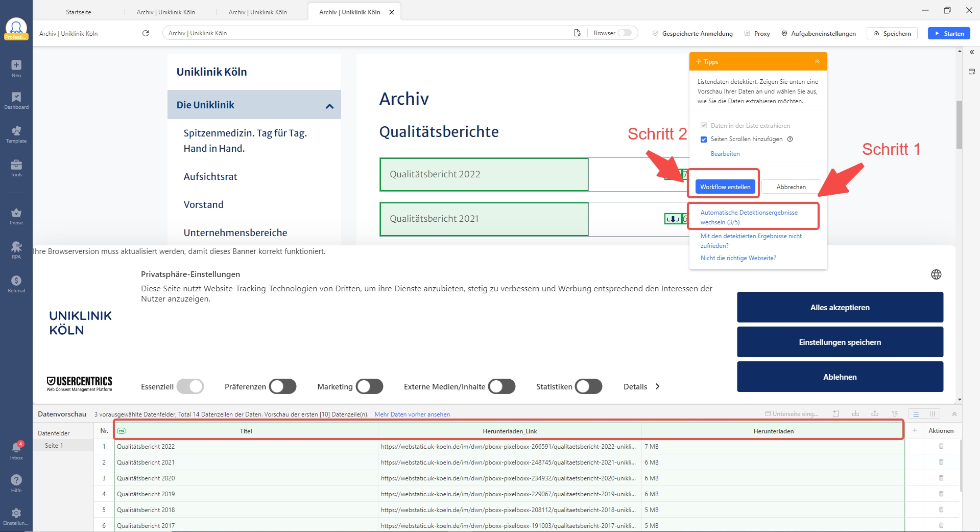Click the Bearbeiten link in Tipps panel
Image resolution: width=980 pixels, height=532 pixels.
[x=725, y=154]
